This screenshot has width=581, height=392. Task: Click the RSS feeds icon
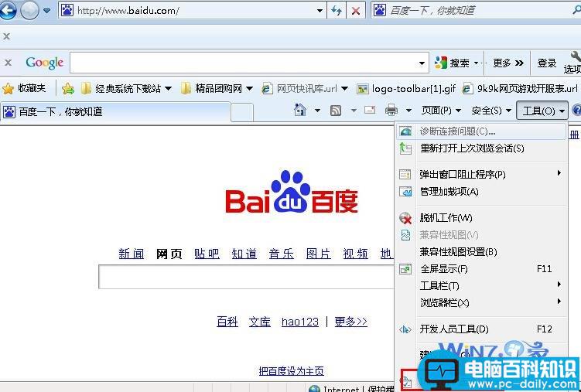[x=335, y=111]
